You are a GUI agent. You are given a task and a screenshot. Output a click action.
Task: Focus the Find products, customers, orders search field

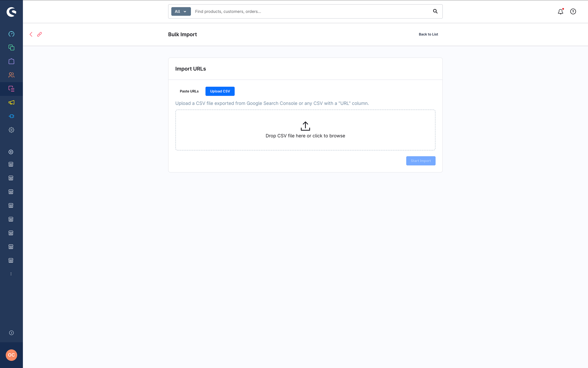tap(312, 11)
